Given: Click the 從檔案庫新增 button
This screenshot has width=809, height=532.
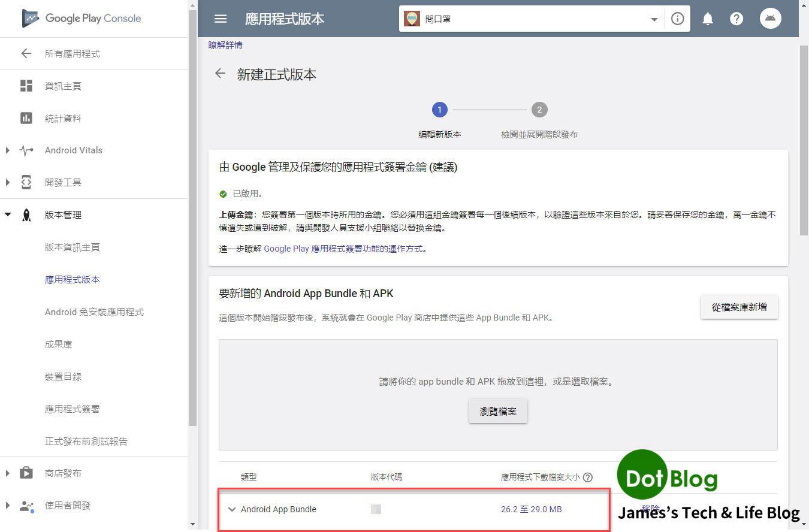Looking at the screenshot, I should [x=739, y=307].
